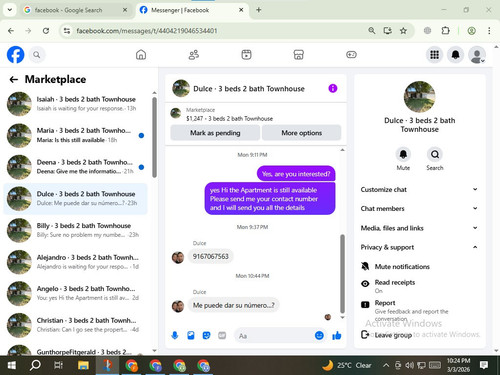
Task: Open Facebook search magnifier
Action: click(x=37, y=55)
